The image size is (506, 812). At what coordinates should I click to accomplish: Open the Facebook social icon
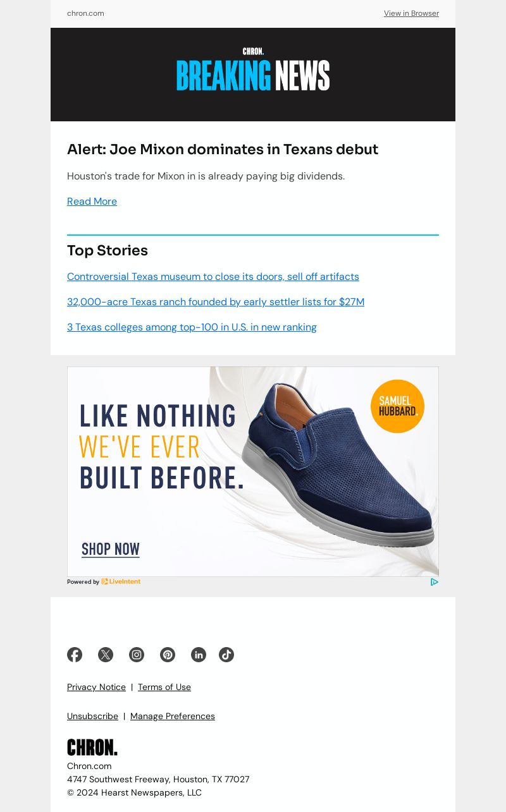[x=75, y=655]
